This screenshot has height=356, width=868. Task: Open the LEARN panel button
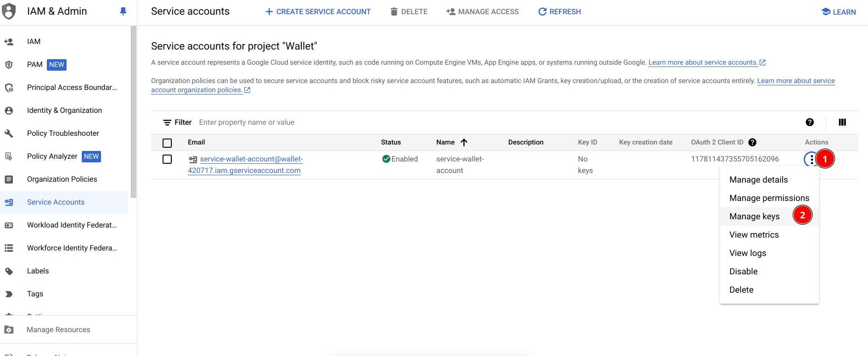click(839, 12)
